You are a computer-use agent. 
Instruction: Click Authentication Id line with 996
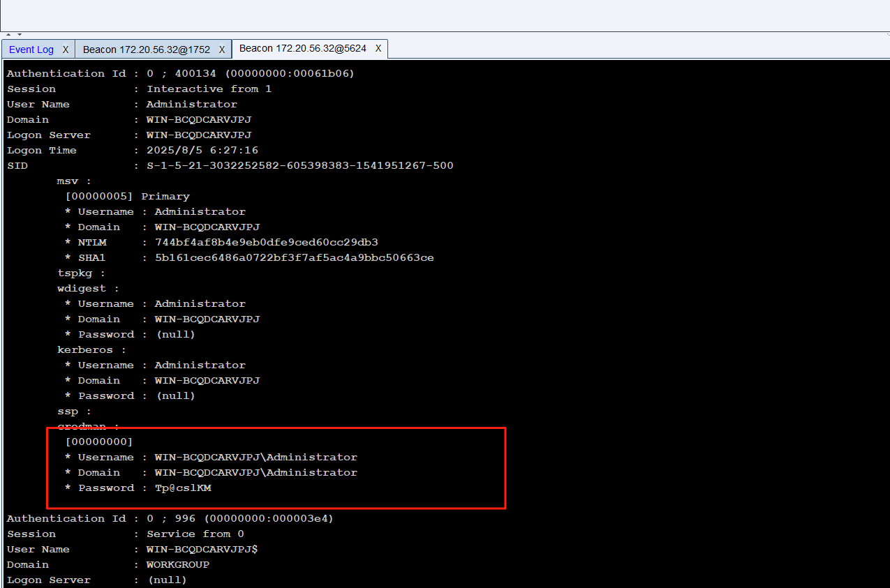click(x=170, y=518)
